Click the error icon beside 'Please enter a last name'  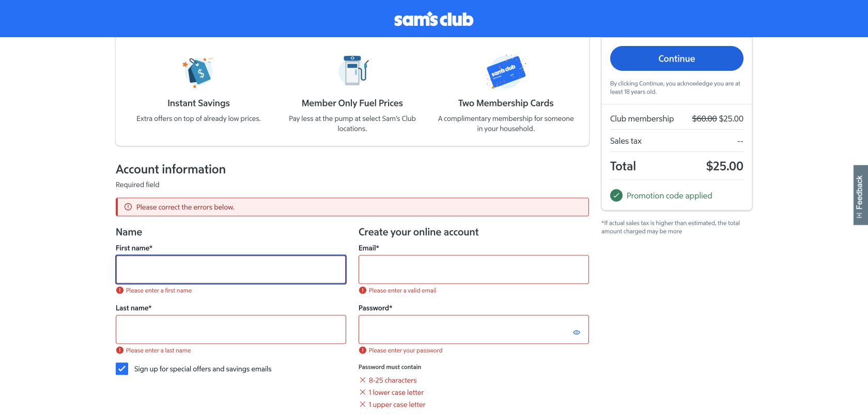[120, 350]
